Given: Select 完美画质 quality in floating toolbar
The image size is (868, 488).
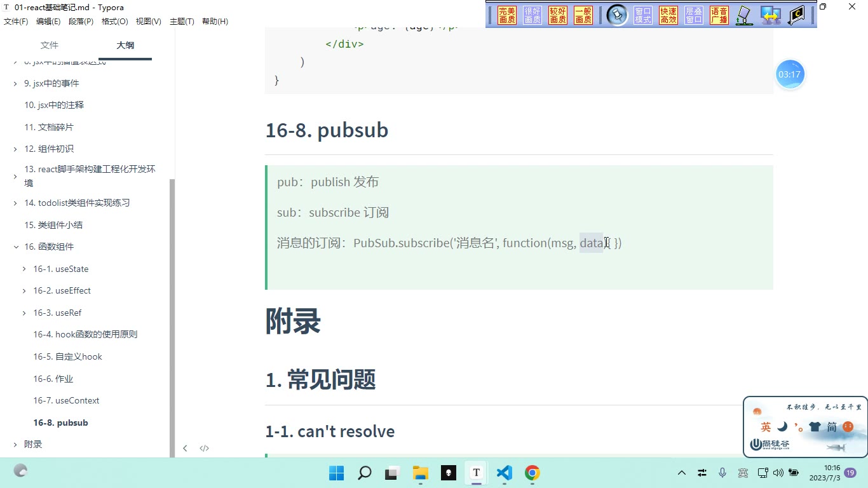Looking at the screenshot, I should pyautogui.click(x=507, y=15).
